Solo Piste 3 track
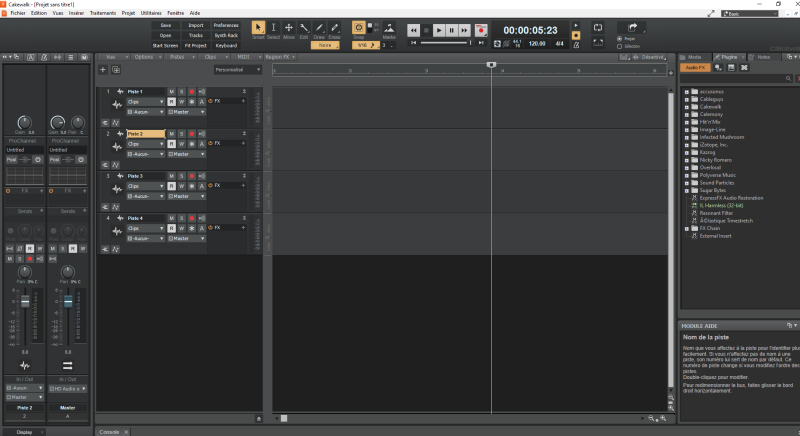 [181, 176]
